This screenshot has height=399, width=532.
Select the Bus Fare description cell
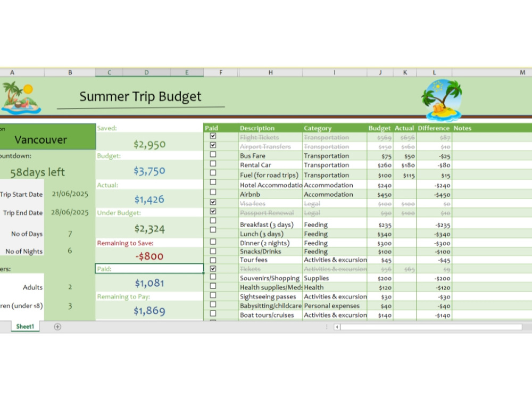click(x=270, y=156)
